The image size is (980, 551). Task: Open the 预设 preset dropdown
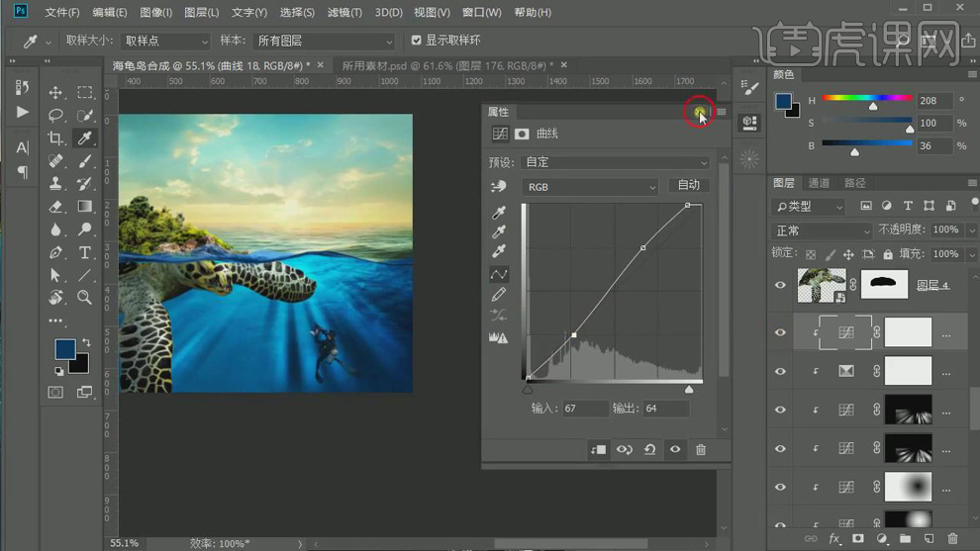click(x=616, y=162)
